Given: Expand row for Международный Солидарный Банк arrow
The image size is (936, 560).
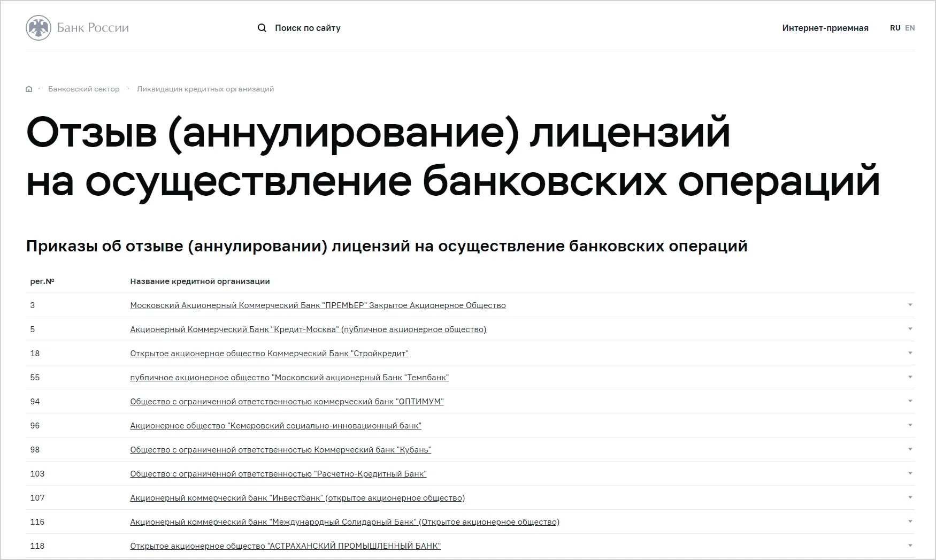Looking at the screenshot, I should (910, 521).
